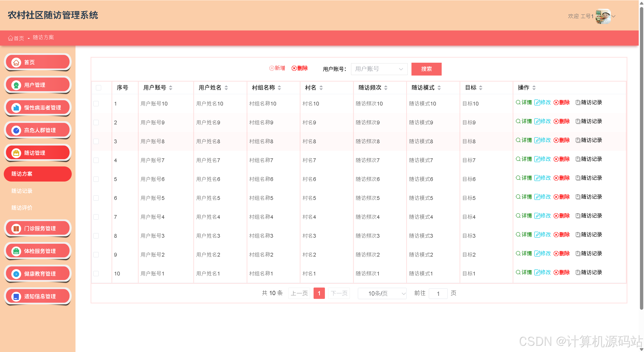The image size is (644, 352).
Task: Sort table by 用户账号 column arrows
Action: click(171, 88)
